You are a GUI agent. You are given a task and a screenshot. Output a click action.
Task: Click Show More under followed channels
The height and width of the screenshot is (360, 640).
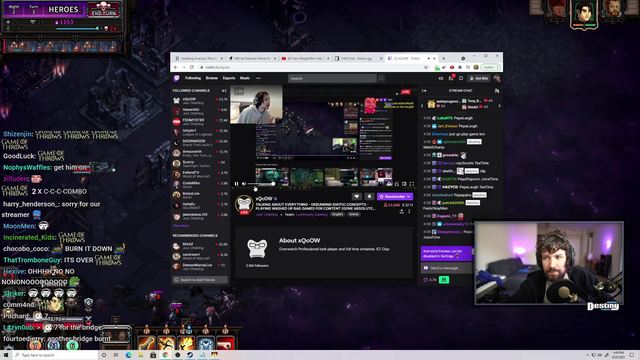tap(180, 226)
